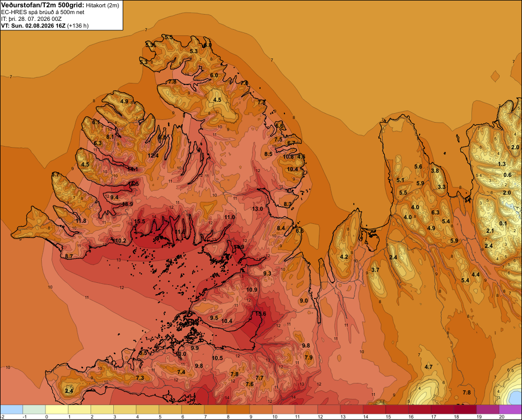The height and width of the screenshot is (420, 522).
Task: Click the 10.2 temperature value
Action: (121, 241)
